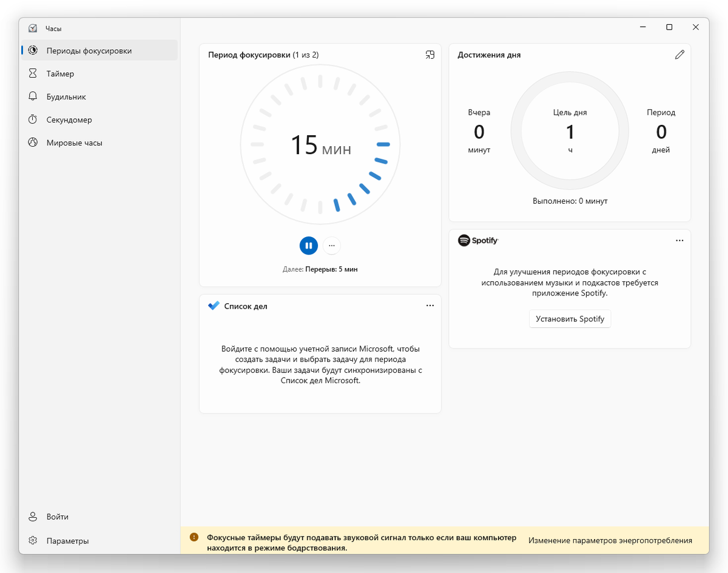Maximize the Часы window
Image resolution: width=728 pixels, height=573 pixels.
tap(669, 27)
